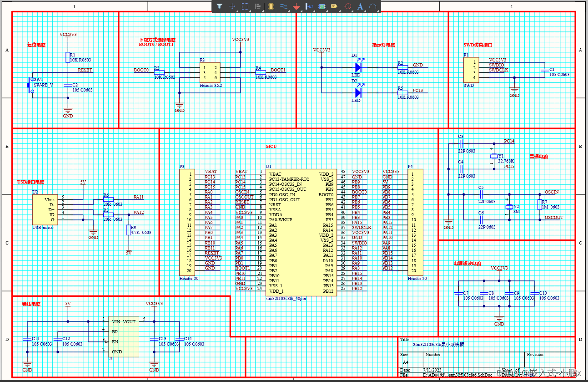Activate the place wire tool
The width and height of the screenshot is (588, 382).
pyautogui.click(x=283, y=6)
